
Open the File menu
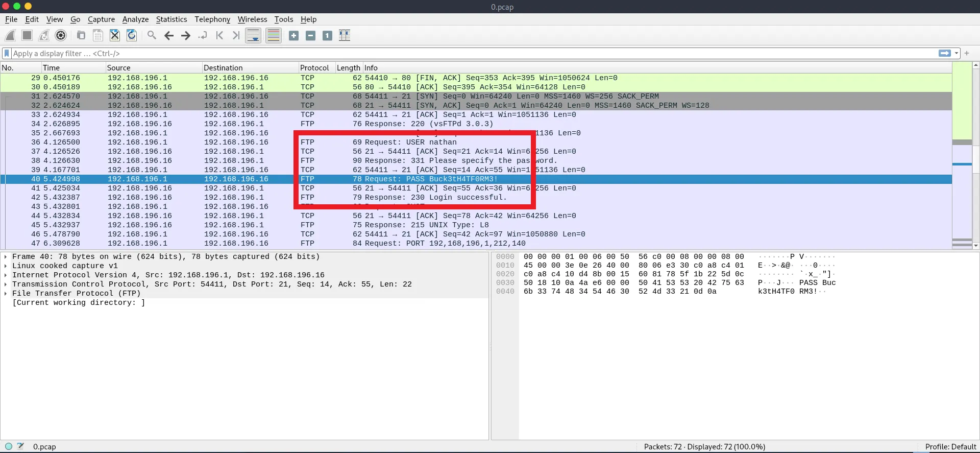[x=11, y=19]
